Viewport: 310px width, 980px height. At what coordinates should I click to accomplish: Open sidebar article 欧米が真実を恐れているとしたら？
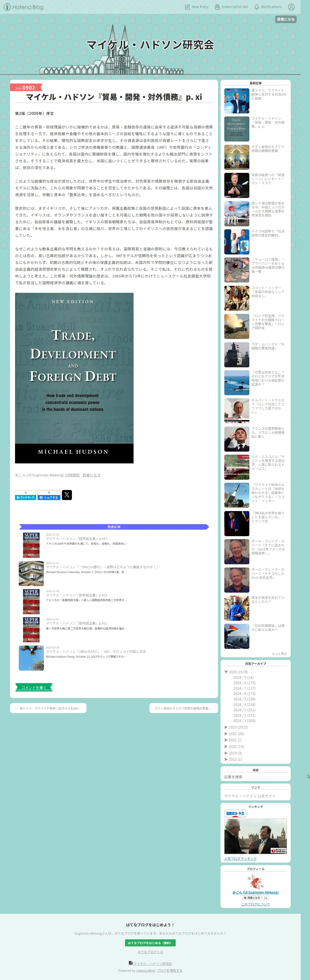(x=268, y=600)
